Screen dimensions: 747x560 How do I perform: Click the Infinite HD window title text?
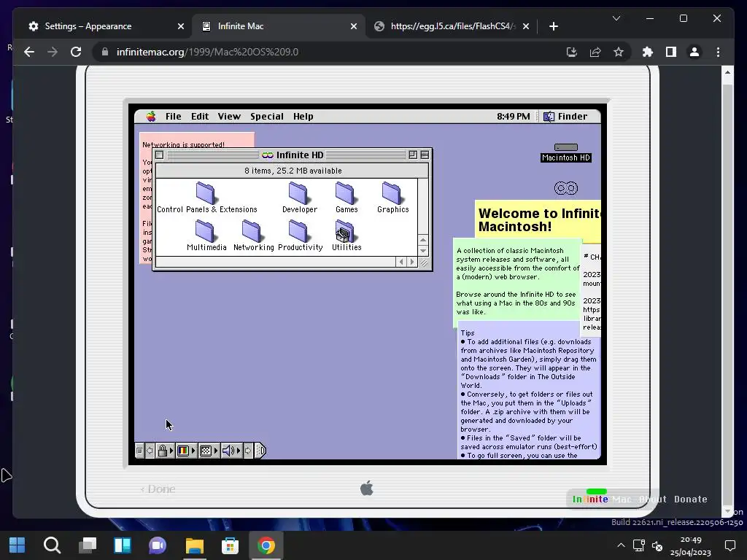pyautogui.click(x=300, y=155)
